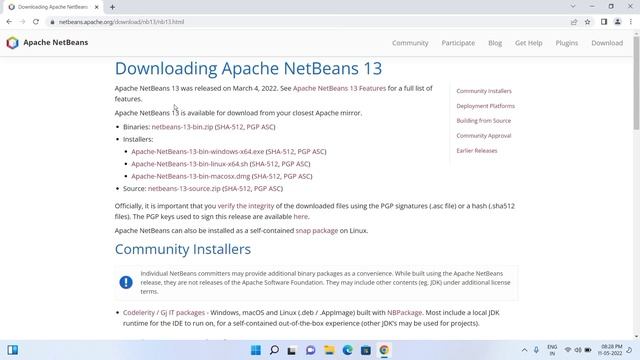Download netbeans-13-bin.zip binaries
Screen dimensions: 640x360
[182, 127]
